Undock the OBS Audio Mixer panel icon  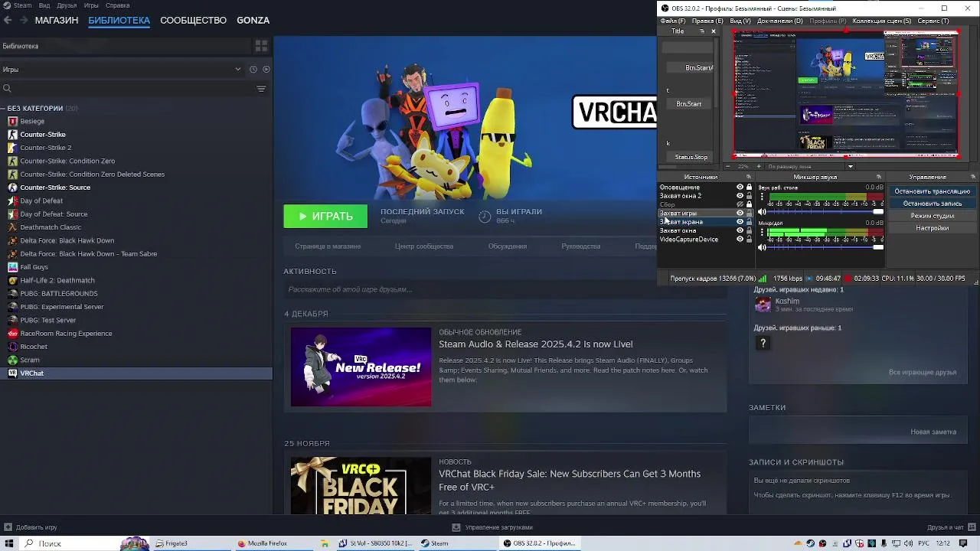[878, 177]
